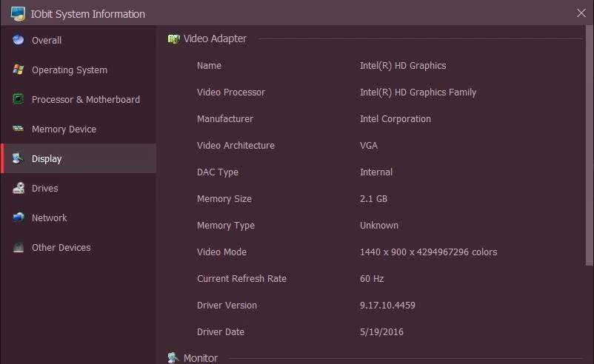Click the Video Architecture label

[x=236, y=145]
